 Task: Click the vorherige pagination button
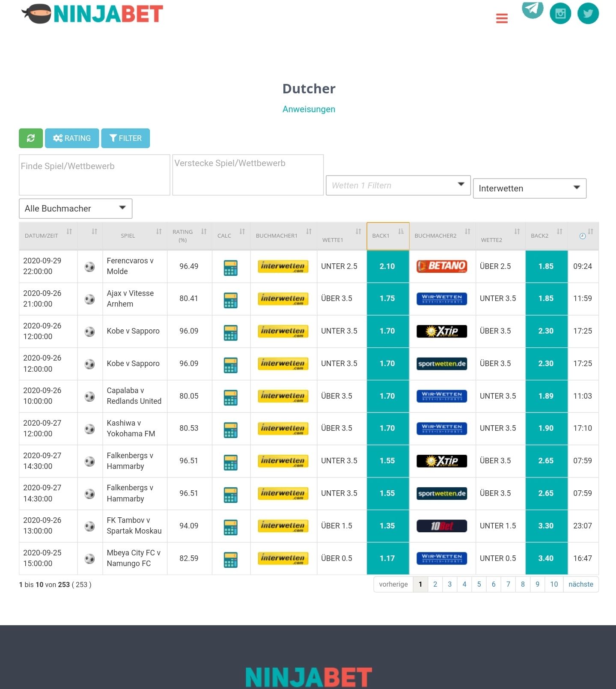(393, 585)
